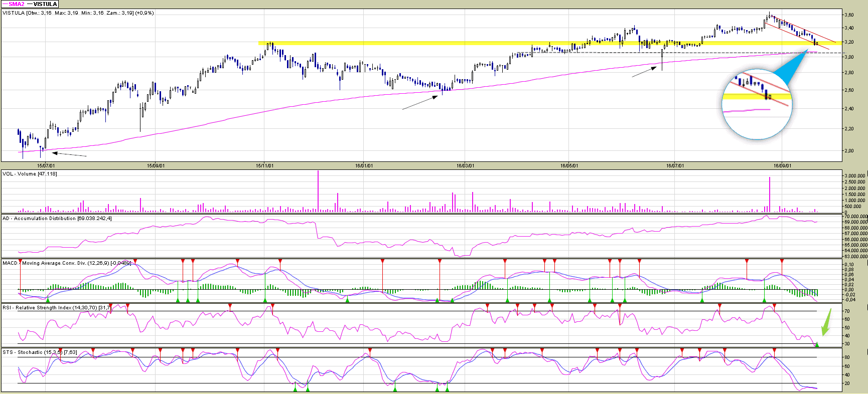Select the blue magnifier circle callout
This screenshot has height=394, width=868.
pyautogui.click(x=757, y=105)
